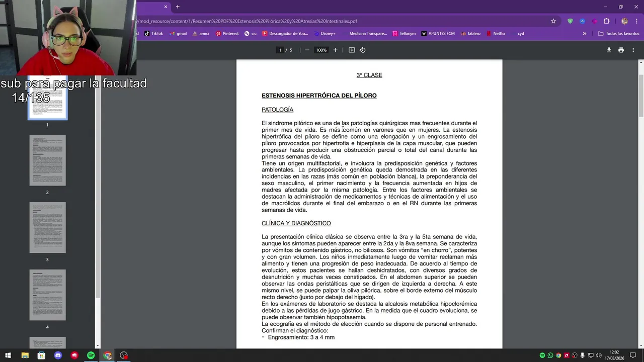Open the PDF viewer more actions menu
The width and height of the screenshot is (644, 362).
pos(633,50)
